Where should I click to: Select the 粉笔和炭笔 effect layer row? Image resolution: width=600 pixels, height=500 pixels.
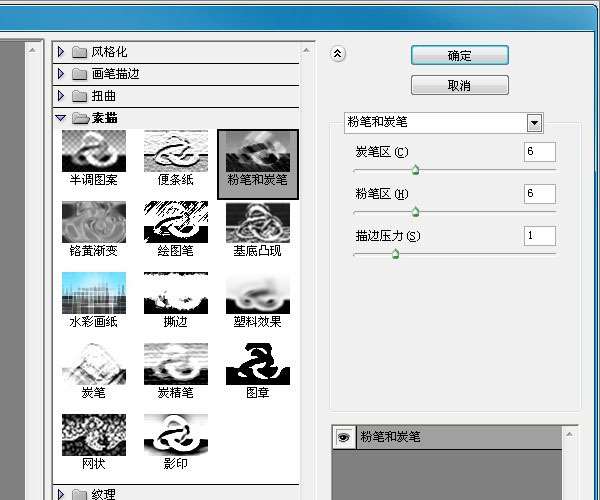click(447, 437)
